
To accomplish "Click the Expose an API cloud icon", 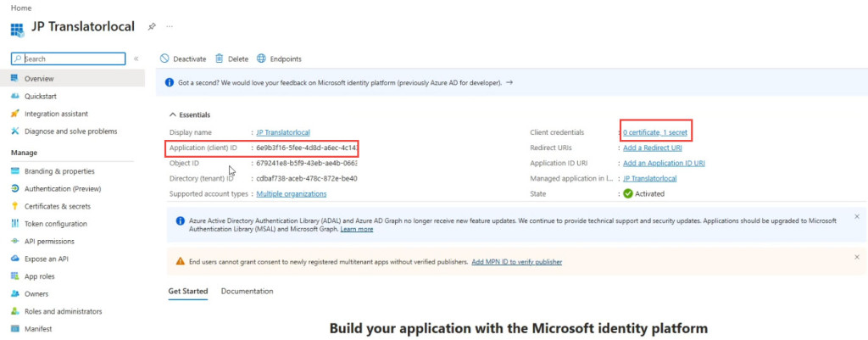I will point(15,259).
